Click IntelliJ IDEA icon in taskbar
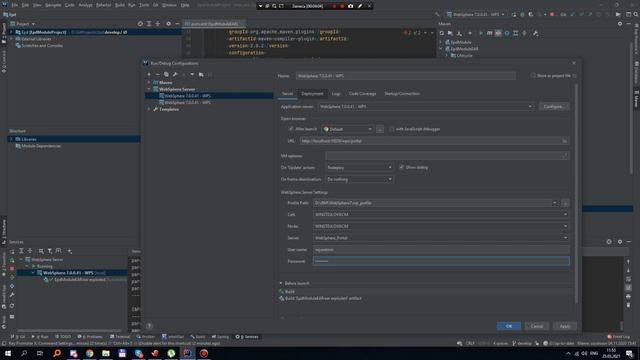The width and height of the screenshot is (640, 360). pos(187,353)
